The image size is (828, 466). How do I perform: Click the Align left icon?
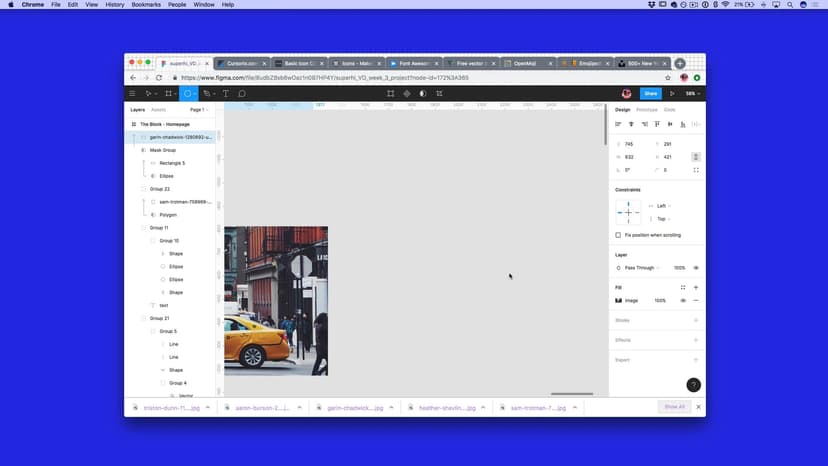click(x=618, y=124)
